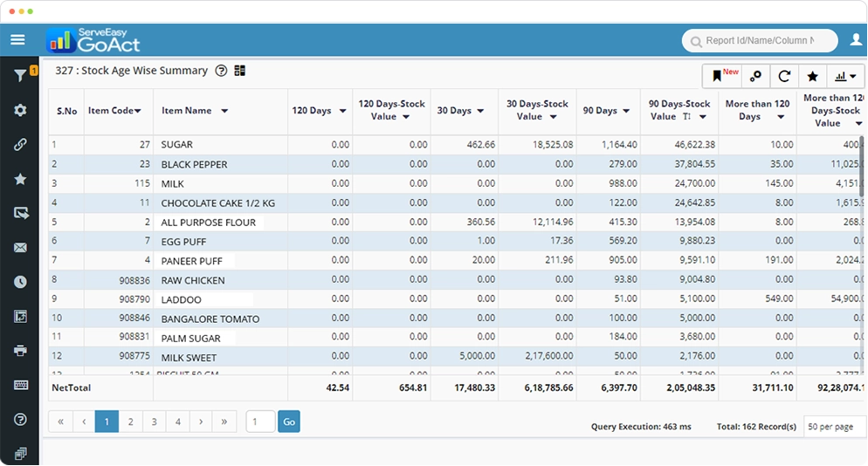Image resolution: width=868 pixels, height=466 pixels.
Task: Mark report as favorite with toolbar star
Action: [812, 76]
